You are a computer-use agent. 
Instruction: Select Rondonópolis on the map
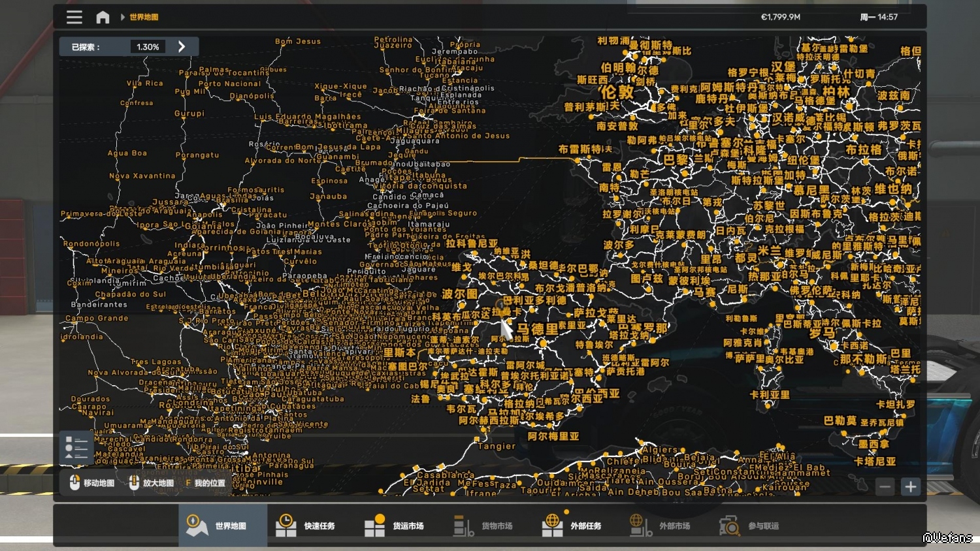[x=91, y=244]
